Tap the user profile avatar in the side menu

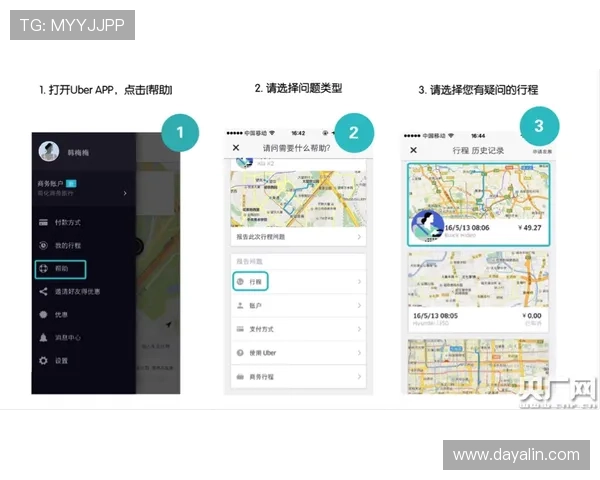click(49, 151)
